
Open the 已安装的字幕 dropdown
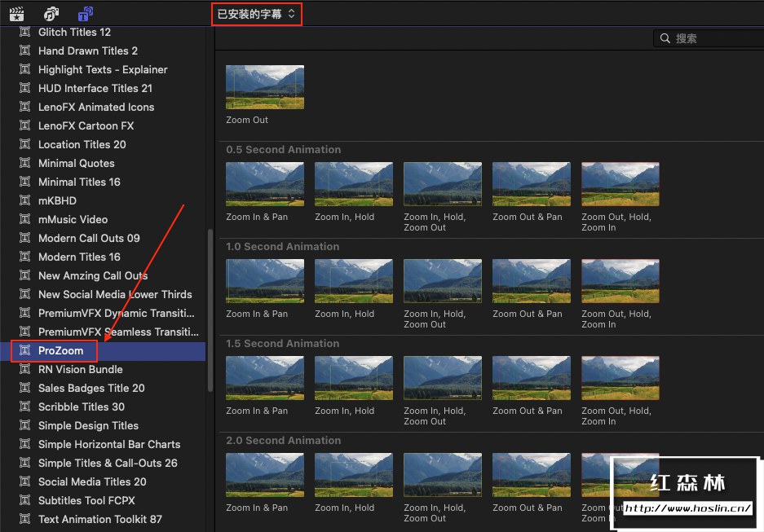[x=256, y=14]
